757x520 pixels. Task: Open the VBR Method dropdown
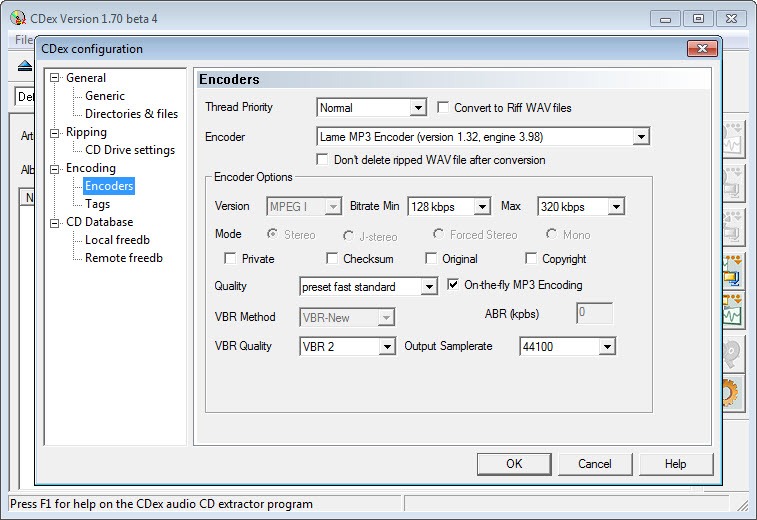coord(386,318)
